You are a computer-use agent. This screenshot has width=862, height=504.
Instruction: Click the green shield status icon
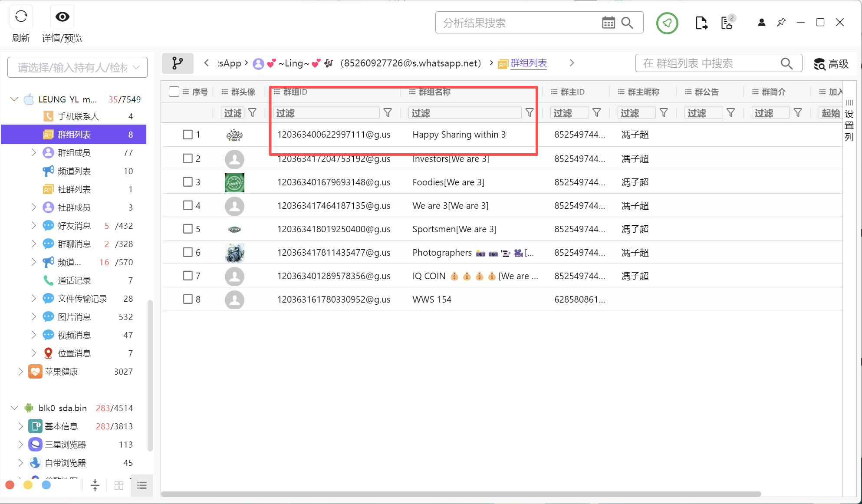667,23
